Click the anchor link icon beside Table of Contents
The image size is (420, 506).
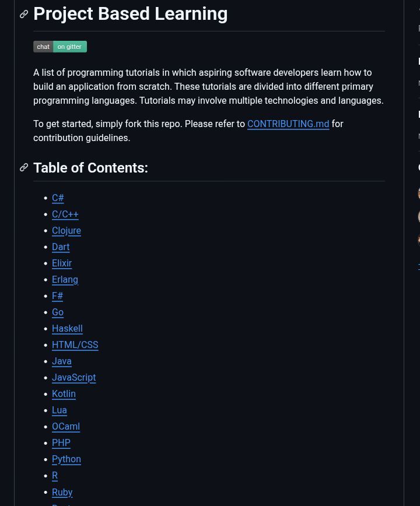(x=24, y=167)
